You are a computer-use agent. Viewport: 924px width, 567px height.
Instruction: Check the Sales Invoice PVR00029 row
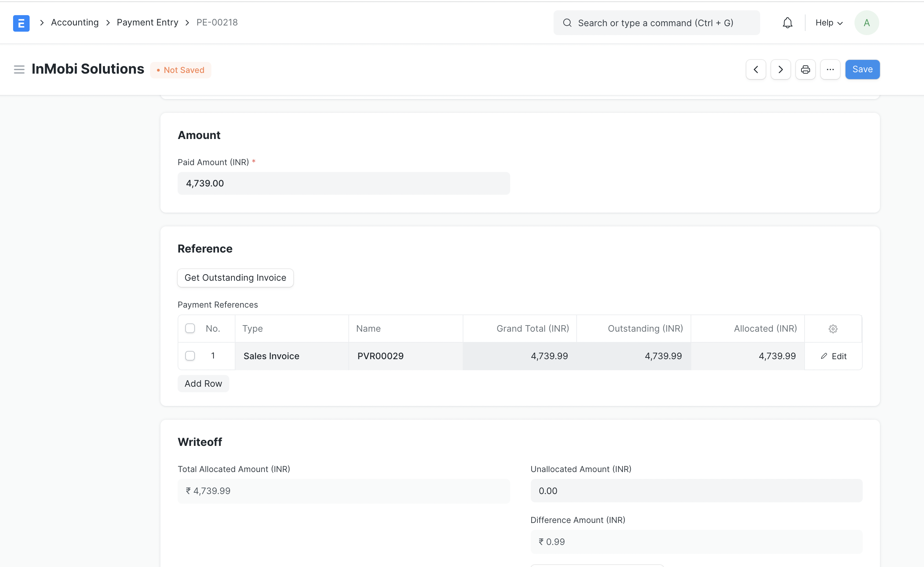[x=190, y=356]
